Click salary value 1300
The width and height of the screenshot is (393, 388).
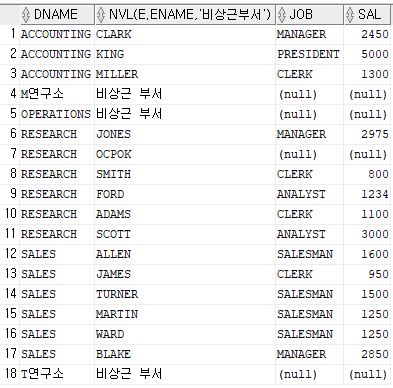click(x=375, y=74)
